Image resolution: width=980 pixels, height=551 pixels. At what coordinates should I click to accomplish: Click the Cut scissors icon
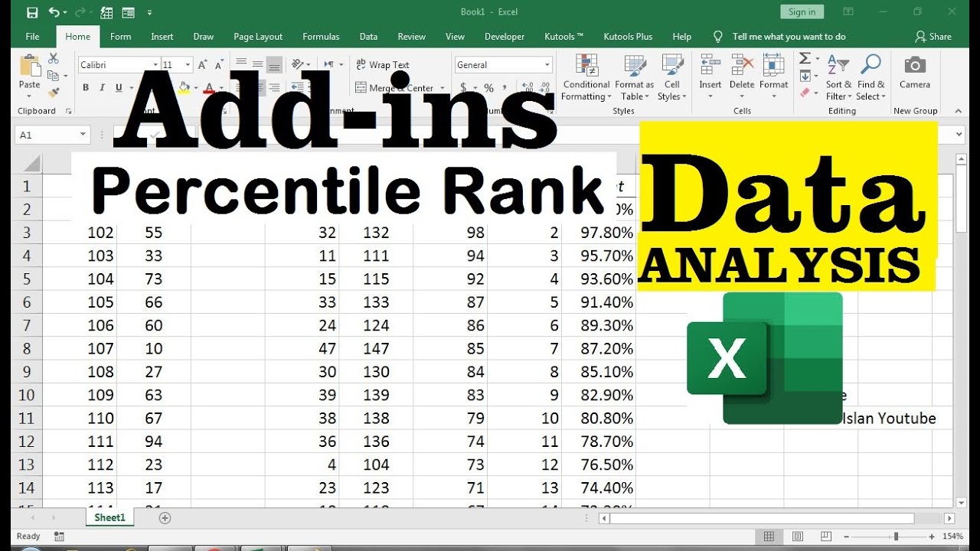53,58
